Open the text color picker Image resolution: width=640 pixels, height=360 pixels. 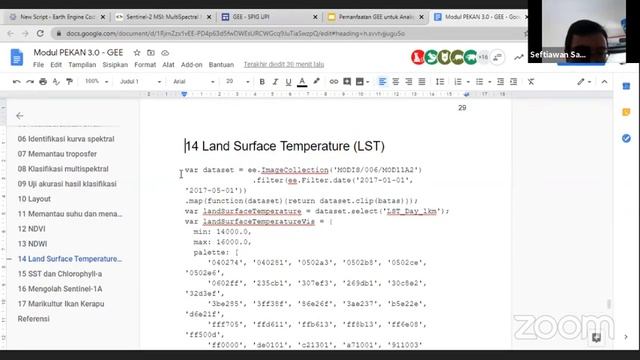pyautogui.click(x=302, y=82)
